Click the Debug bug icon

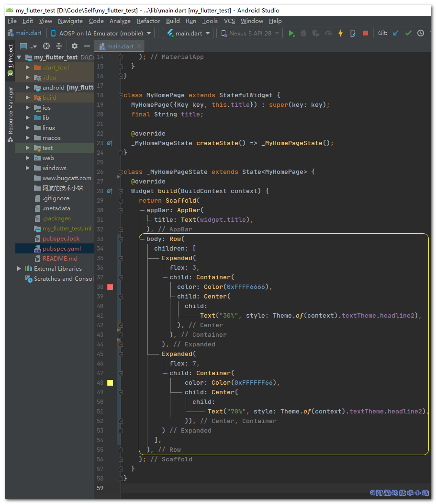coord(303,33)
